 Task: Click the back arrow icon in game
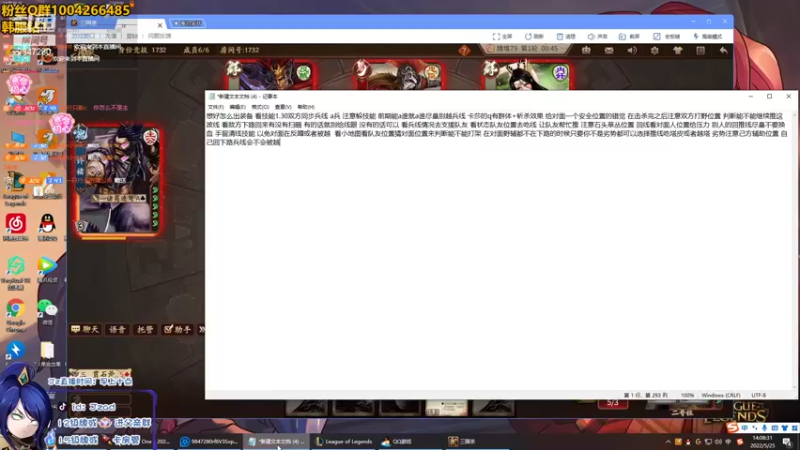click(x=723, y=50)
